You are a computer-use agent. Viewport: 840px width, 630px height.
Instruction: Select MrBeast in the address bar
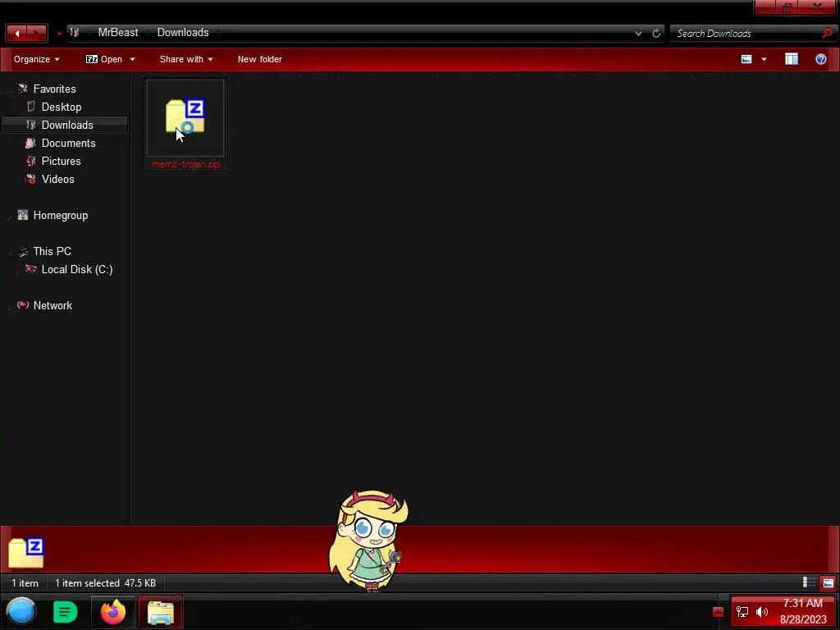click(118, 33)
